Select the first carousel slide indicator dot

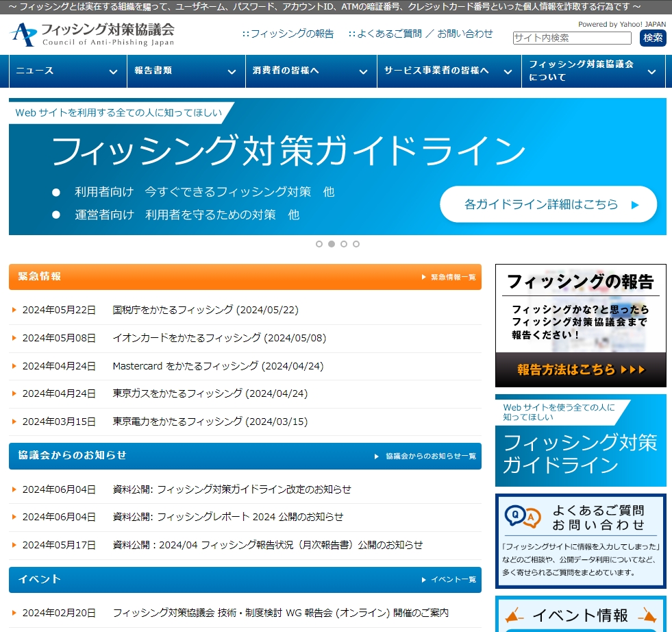pyautogui.click(x=319, y=244)
